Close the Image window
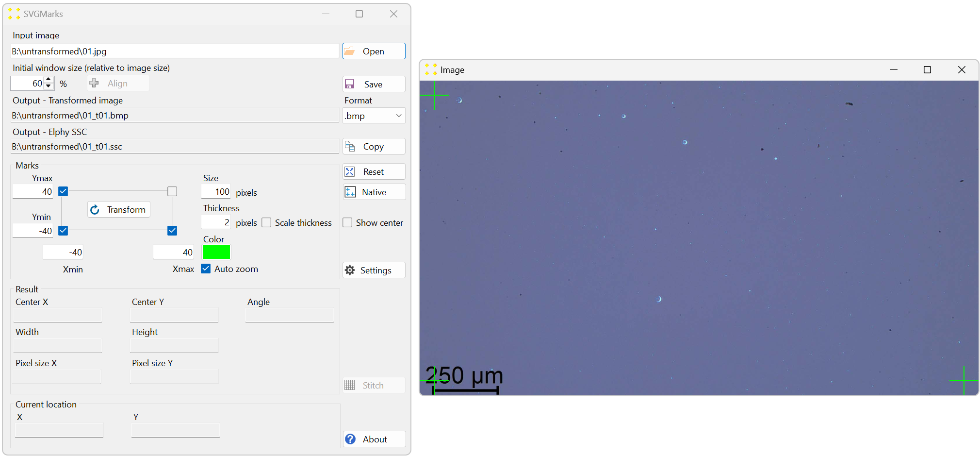Viewport: 980px width, 456px height. click(962, 69)
